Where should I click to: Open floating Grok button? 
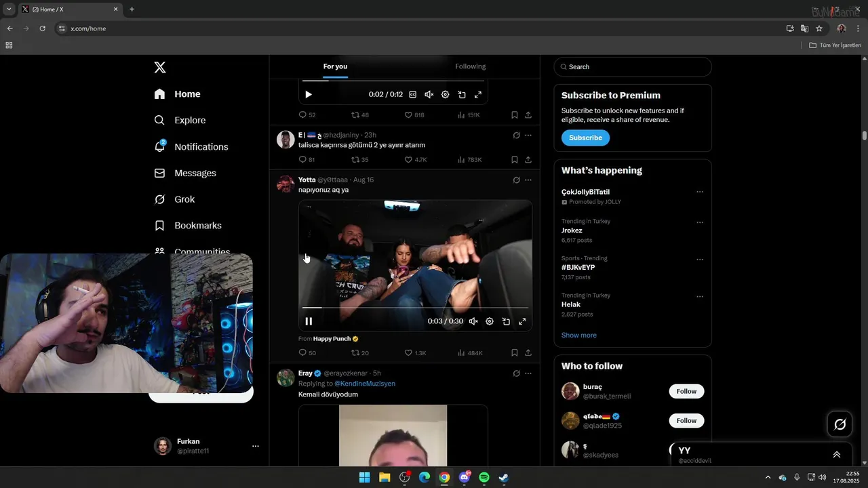pos(840,424)
